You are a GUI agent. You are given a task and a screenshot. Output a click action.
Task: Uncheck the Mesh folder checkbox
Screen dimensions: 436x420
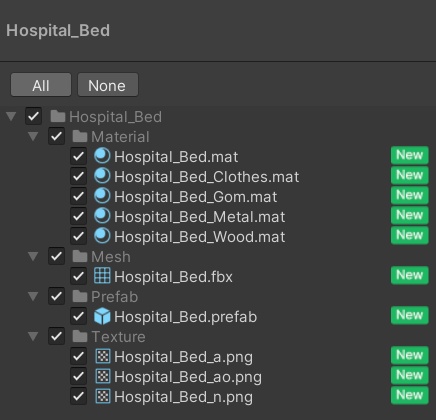(x=56, y=256)
